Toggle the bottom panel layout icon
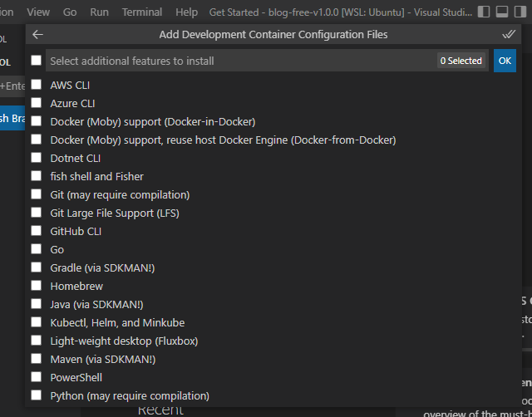Image resolution: width=532 pixels, height=417 pixels. click(x=502, y=12)
